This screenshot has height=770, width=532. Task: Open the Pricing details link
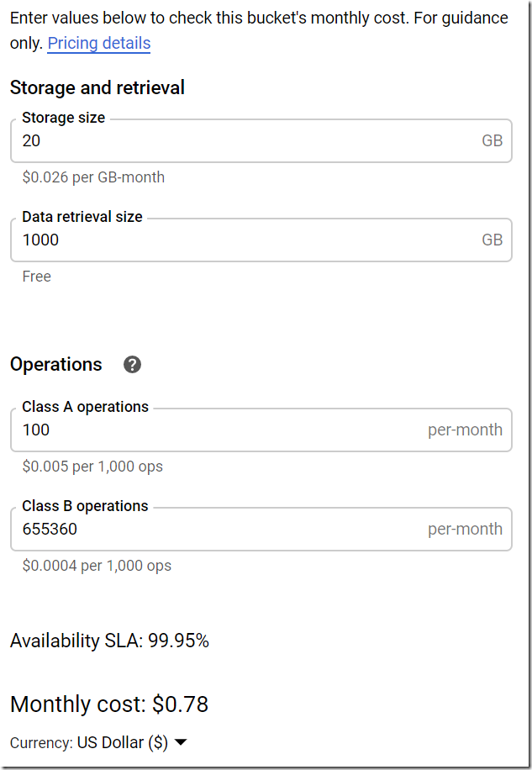click(98, 44)
